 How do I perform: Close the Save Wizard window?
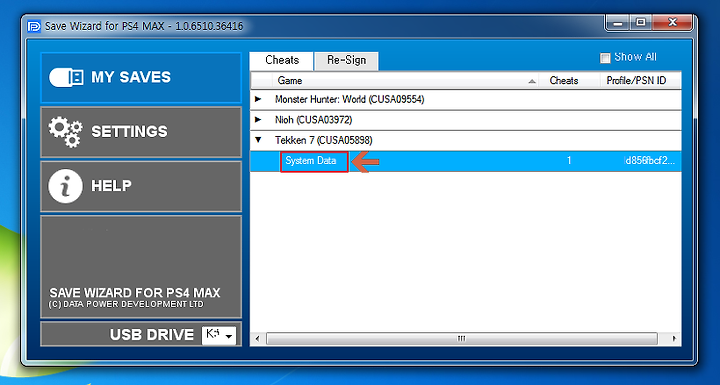[x=672, y=23]
